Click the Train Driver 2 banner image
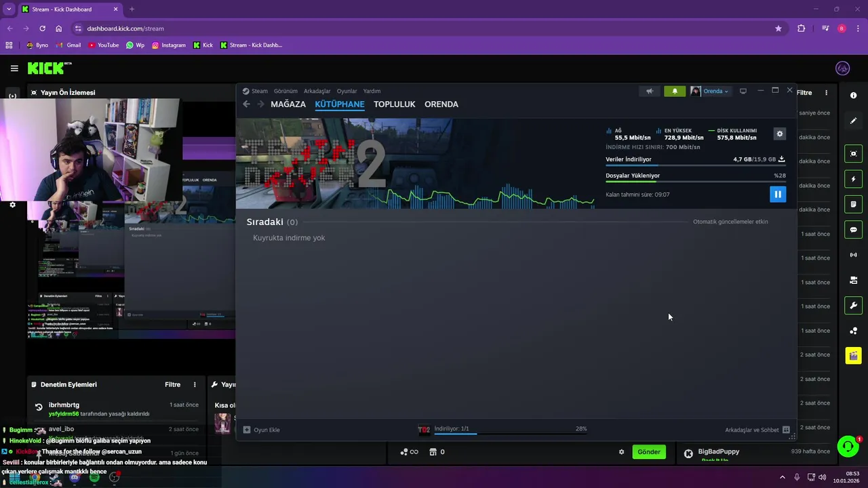This screenshot has width=868, height=488. pyautogui.click(x=415, y=163)
